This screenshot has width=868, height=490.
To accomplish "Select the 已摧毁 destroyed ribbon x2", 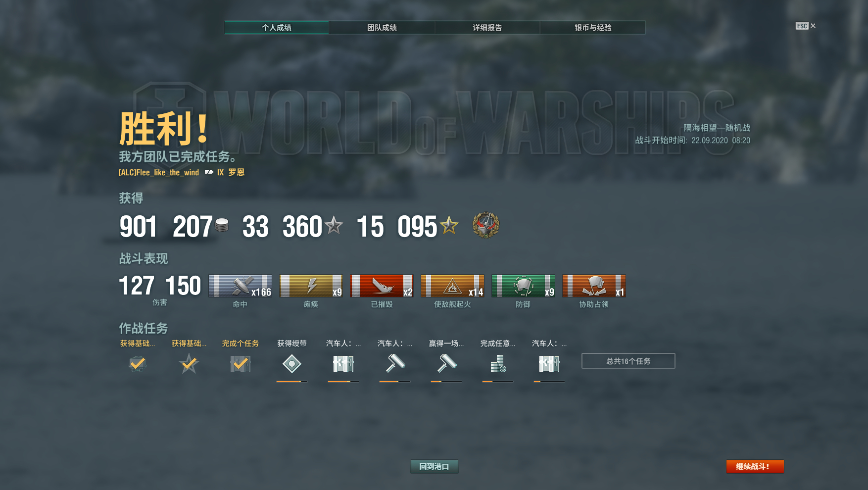I will tap(382, 286).
